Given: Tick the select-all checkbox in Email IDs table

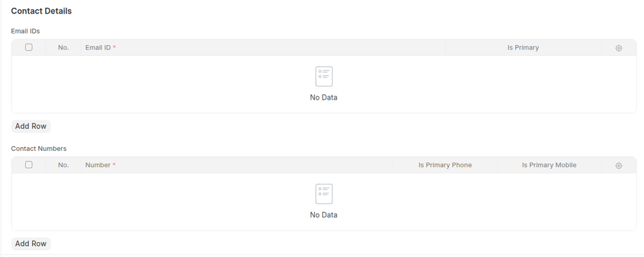Looking at the screenshot, I should (x=29, y=48).
